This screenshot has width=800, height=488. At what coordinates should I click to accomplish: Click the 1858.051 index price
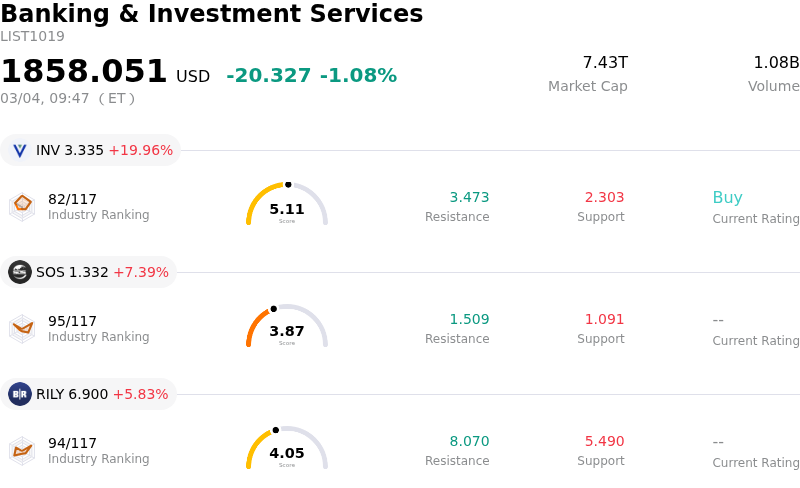pyautogui.click(x=84, y=72)
